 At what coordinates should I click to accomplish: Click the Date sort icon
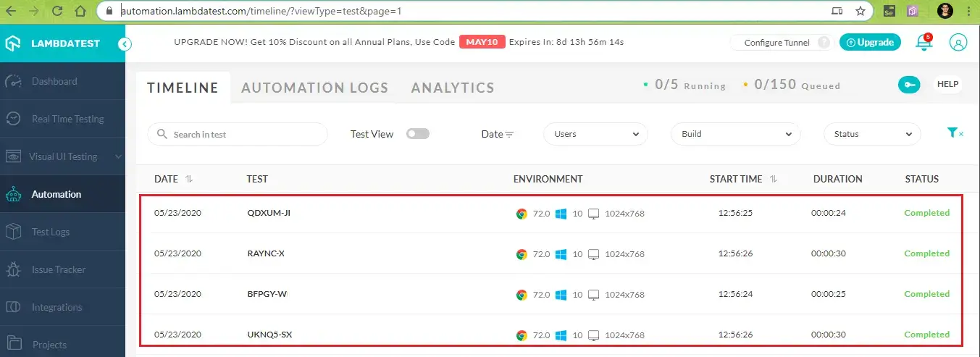tap(509, 135)
